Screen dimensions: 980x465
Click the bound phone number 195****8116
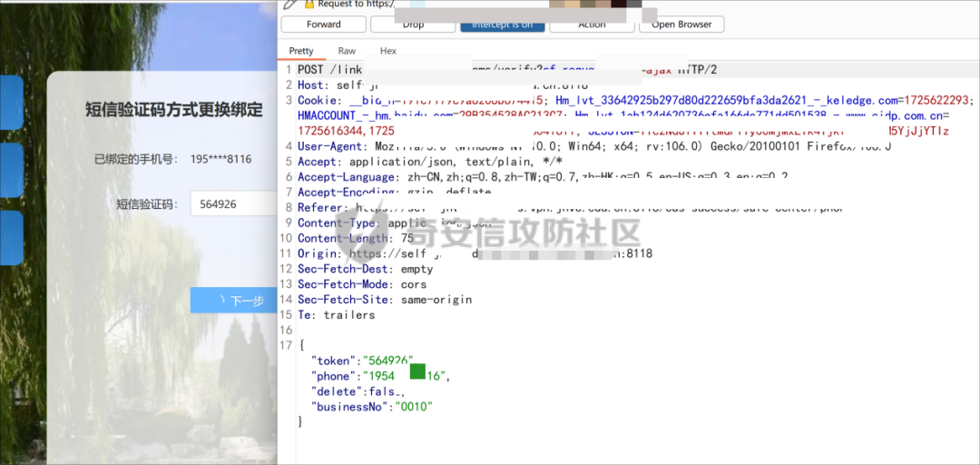[221, 160]
